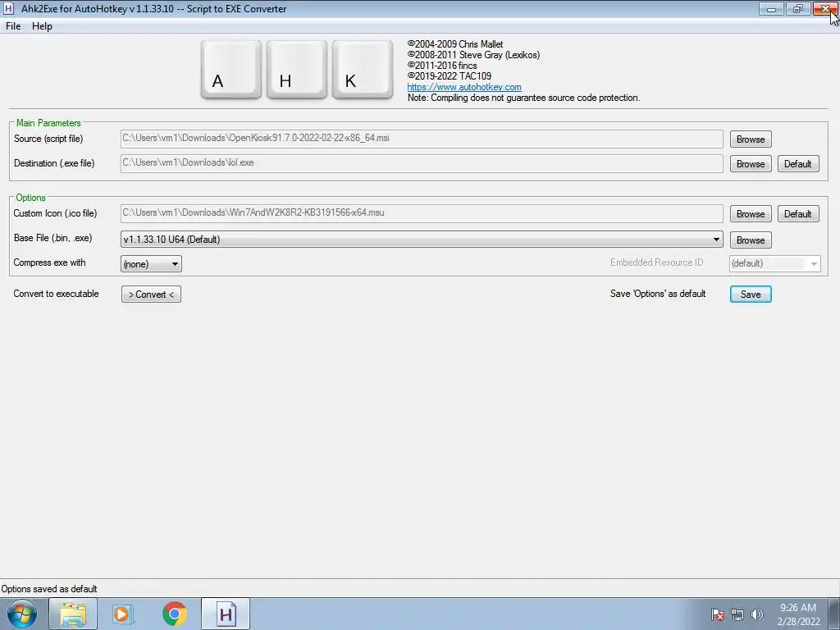Click the Source script file path field
The height and width of the screenshot is (630, 840).
coord(422,139)
